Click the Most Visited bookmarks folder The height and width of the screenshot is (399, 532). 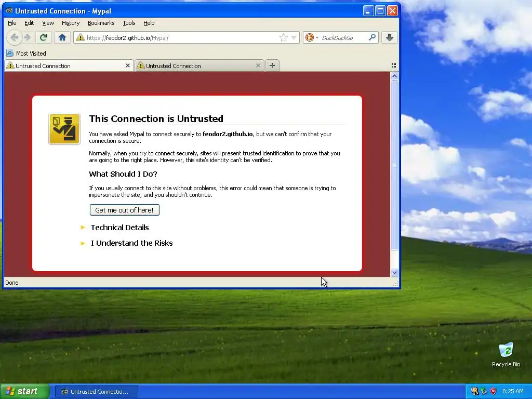26,54
